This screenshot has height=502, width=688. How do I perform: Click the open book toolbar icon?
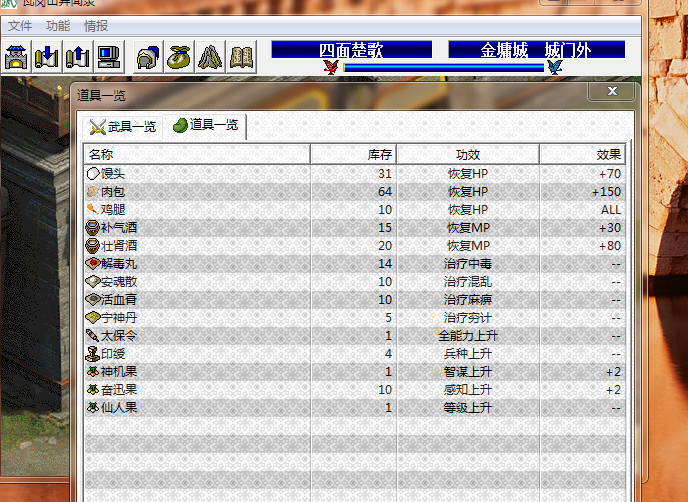[240, 57]
